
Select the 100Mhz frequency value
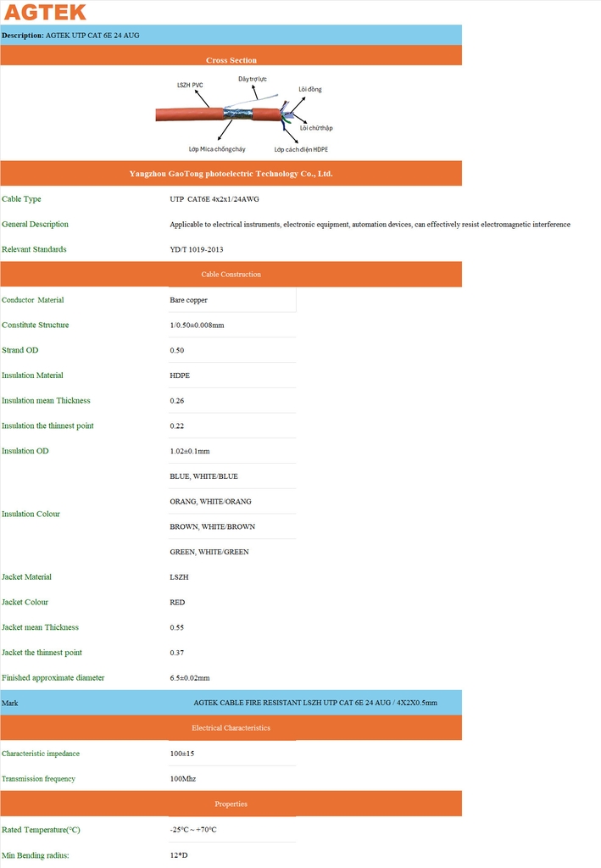click(182, 779)
